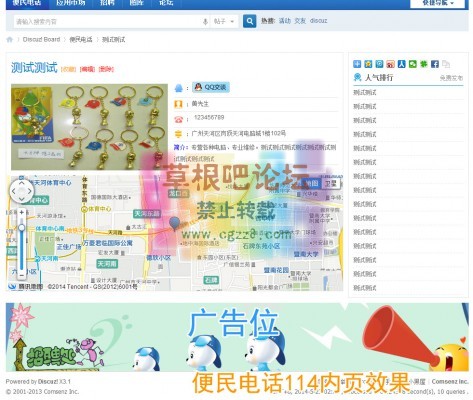This screenshot has width=473, height=400.
Task: Adjust the map zoom level slider
Action: point(21,228)
